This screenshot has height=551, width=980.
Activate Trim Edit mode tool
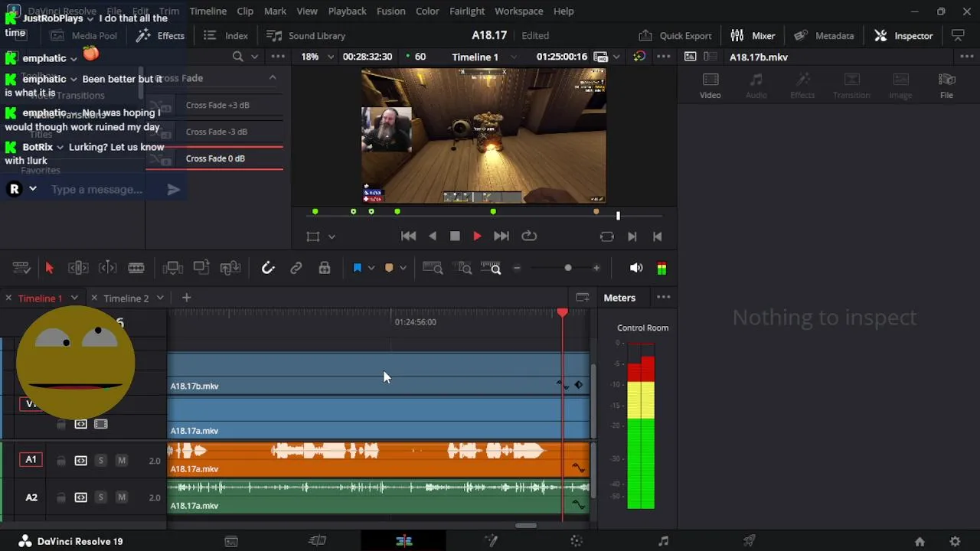(78, 268)
